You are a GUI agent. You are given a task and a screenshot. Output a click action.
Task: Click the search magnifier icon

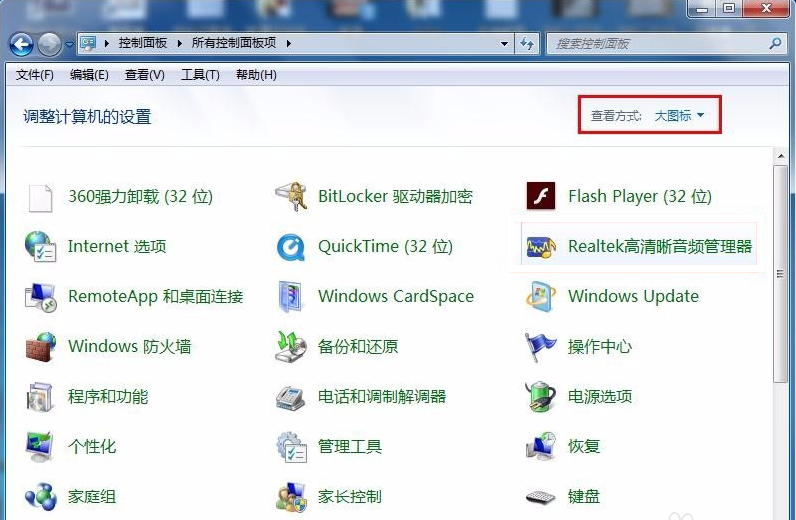[775, 44]
